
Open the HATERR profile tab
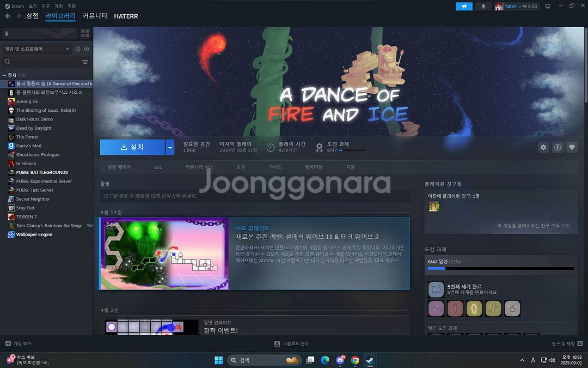pyautogui.click(x=126, y=16)
